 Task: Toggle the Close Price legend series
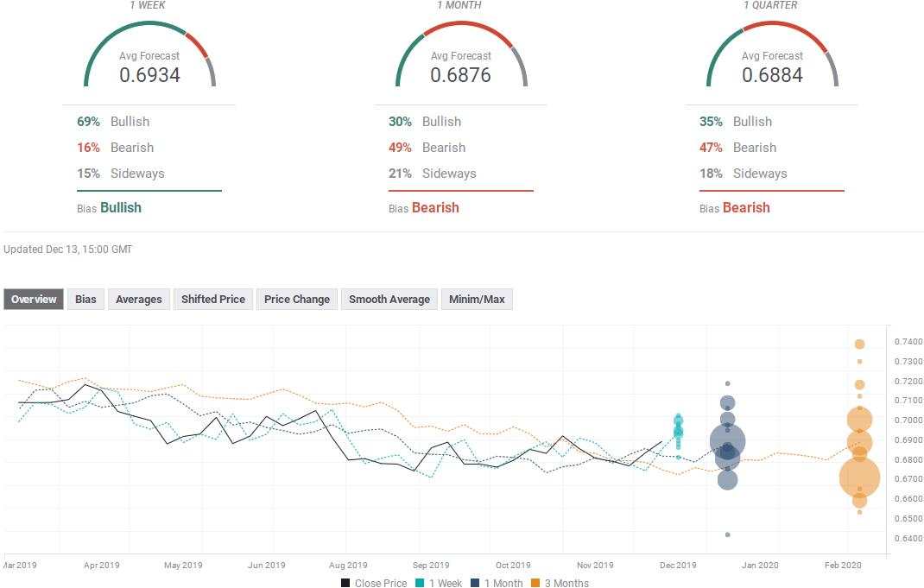coord(374,583)
